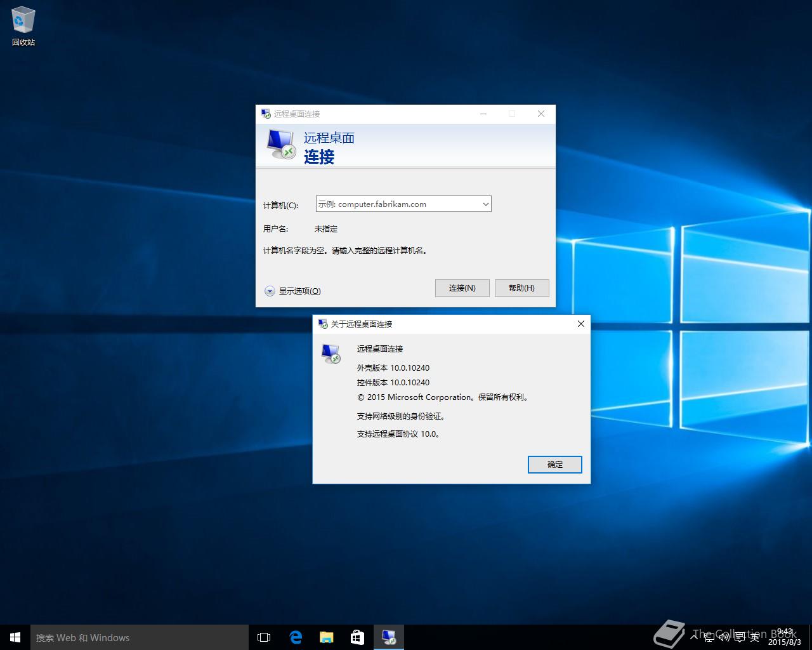Open Task View from the taskbar
The image size is (812, 650).
264,637
